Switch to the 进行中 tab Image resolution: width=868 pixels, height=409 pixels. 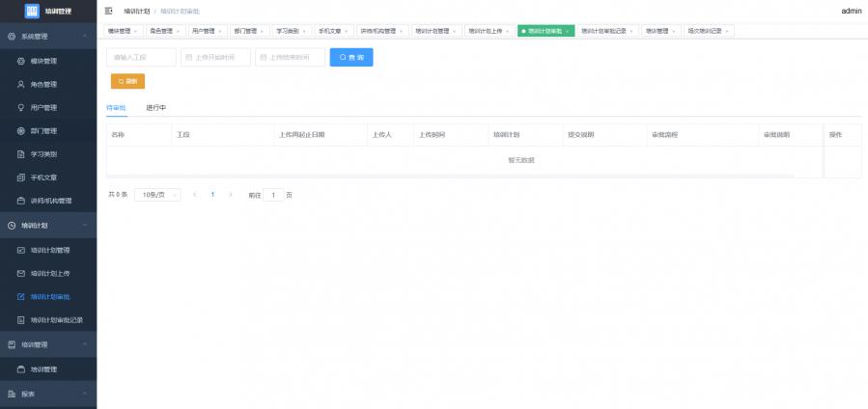(156, 107)
